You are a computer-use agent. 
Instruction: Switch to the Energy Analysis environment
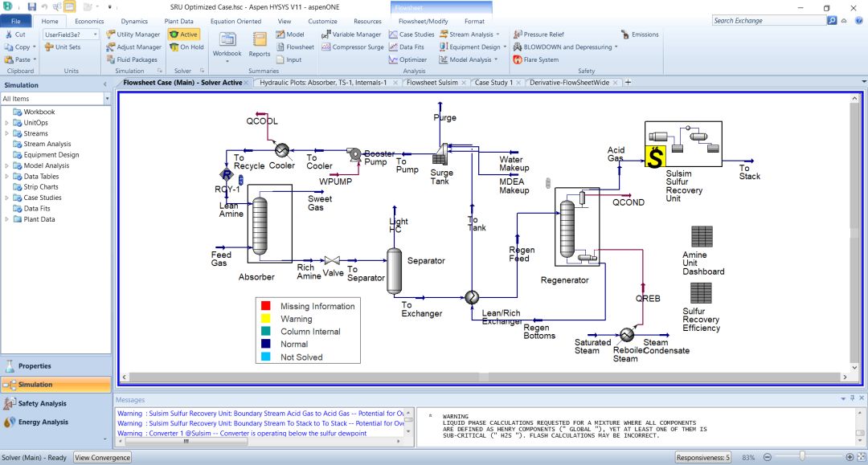click(x=55, y=422)
